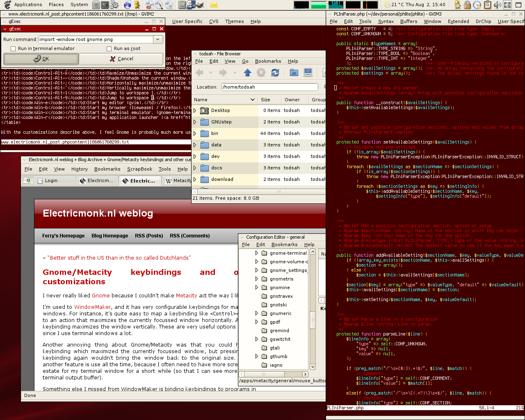This screenshot has width=525, height=420.
Task: Open Applications menu in top panel
Action: point(28,5)
